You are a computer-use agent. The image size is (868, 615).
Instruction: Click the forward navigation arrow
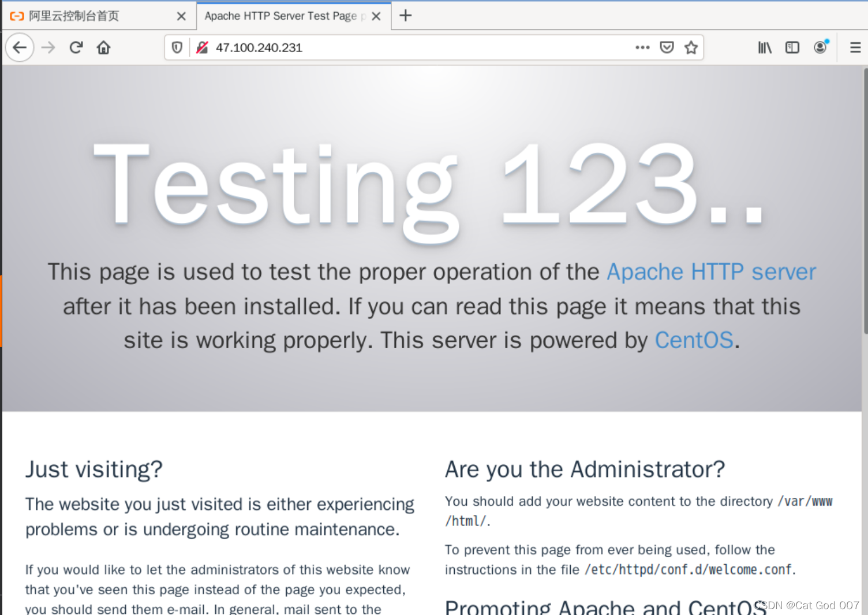tap(48, 47)
